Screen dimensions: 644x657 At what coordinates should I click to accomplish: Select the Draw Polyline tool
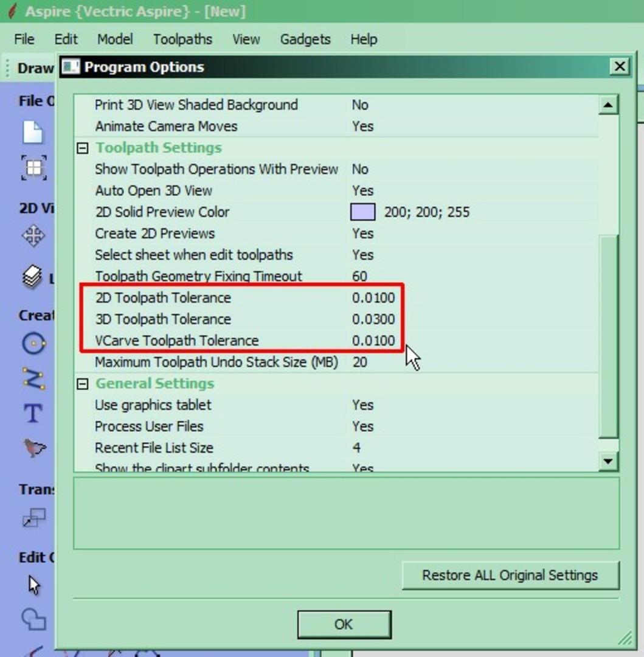click(33, 378)
